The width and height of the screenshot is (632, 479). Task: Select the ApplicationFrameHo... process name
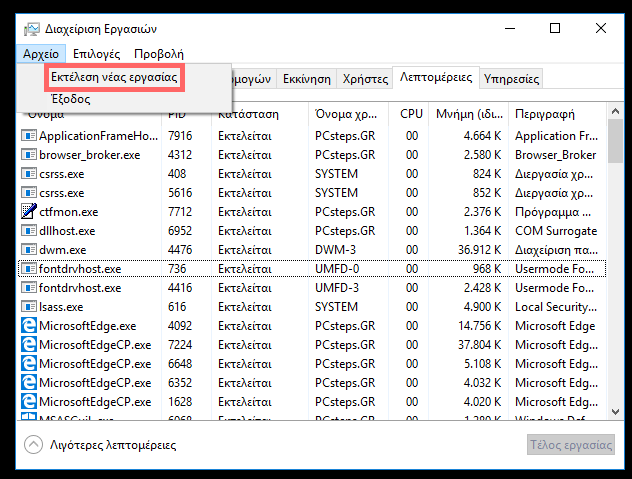point(99,136)
